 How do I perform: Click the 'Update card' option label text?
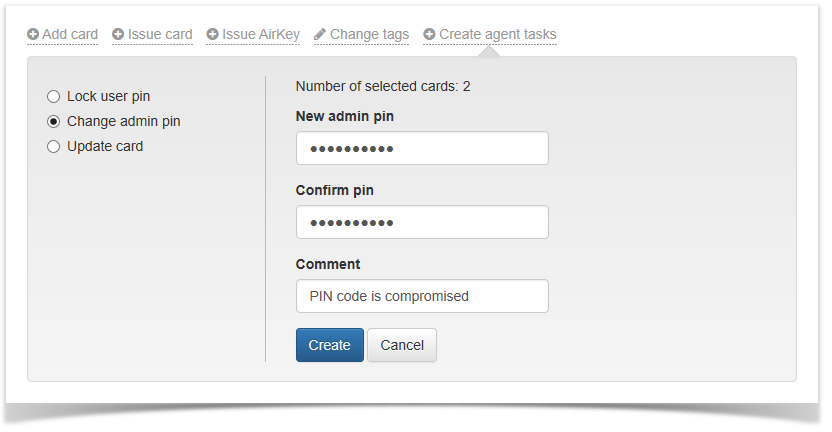coord(105,147)
